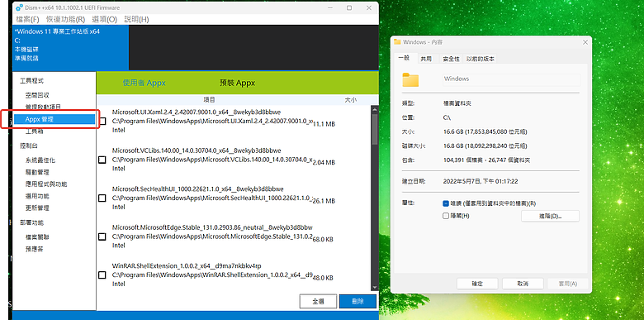The width and height of the screenshot is (644, 320).
Task: Check the WinRAR.ShellExtension package checkbox
Action: pyautogui.click(x=102, y=275)
